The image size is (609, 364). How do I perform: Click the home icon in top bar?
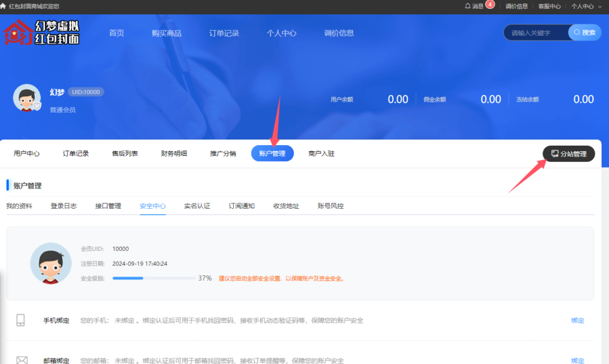(3, 6)
